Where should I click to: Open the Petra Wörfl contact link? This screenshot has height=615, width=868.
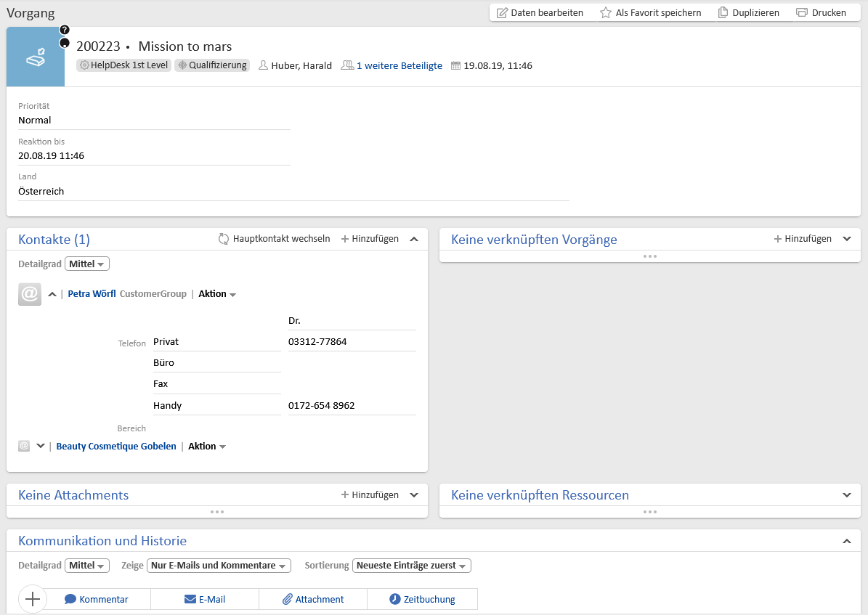click(x=92, y=294)
